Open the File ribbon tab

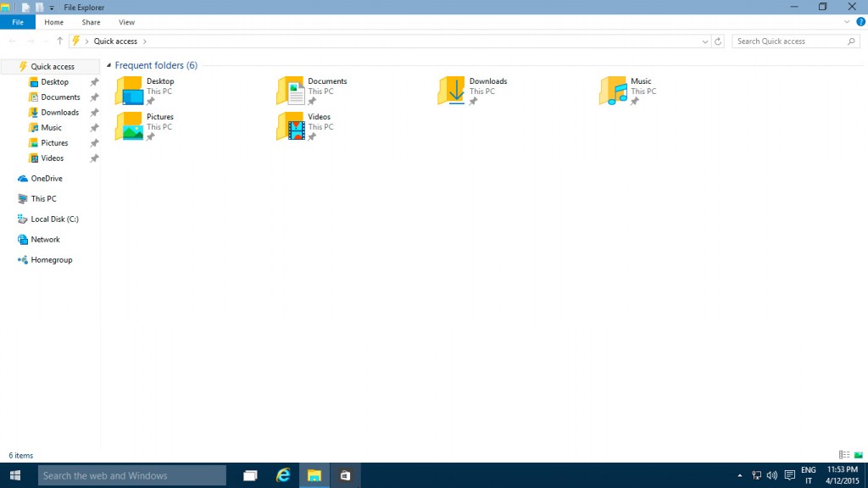point(18,22)
